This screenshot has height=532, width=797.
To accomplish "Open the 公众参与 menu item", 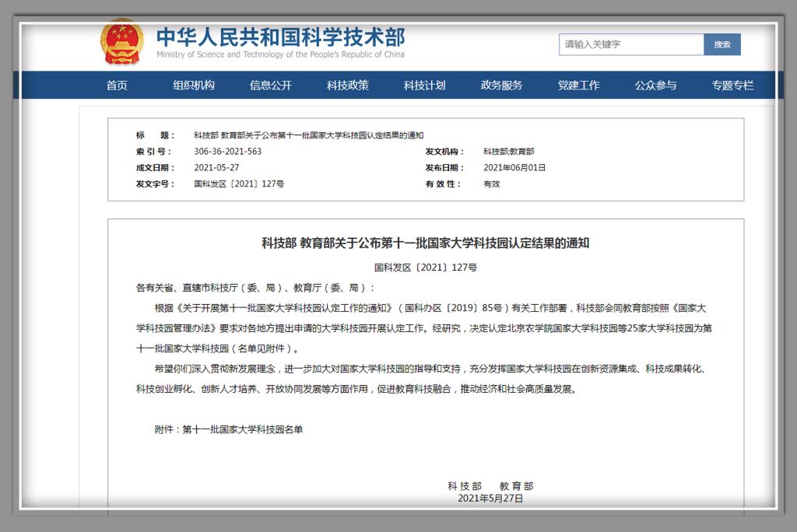I will point(655,86).
